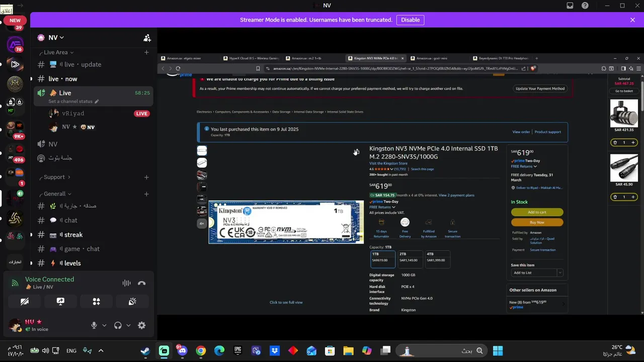Open Discord user settings gear
This screenshot has width=644, height=362.
142,325
